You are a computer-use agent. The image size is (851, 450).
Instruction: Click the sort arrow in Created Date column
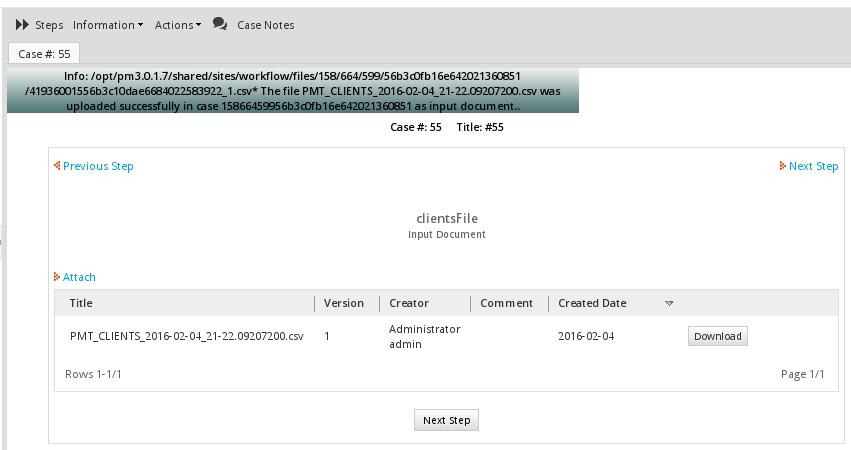tap(669, 303)
